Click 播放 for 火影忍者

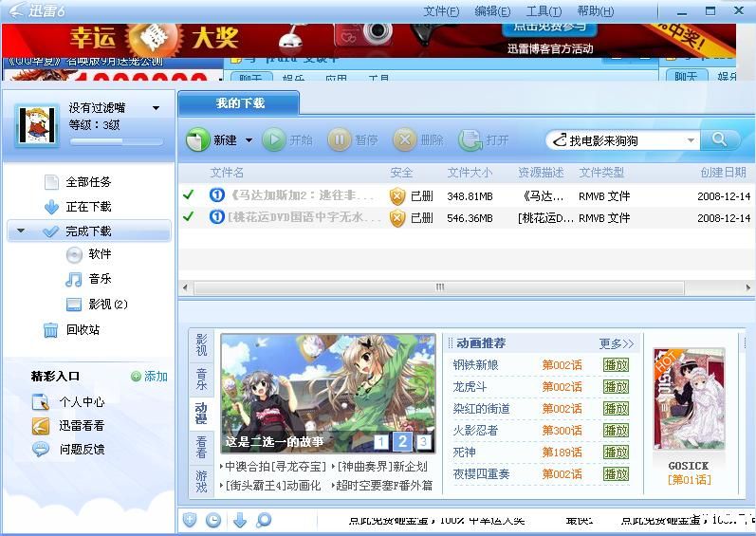(x=617, y=431)
